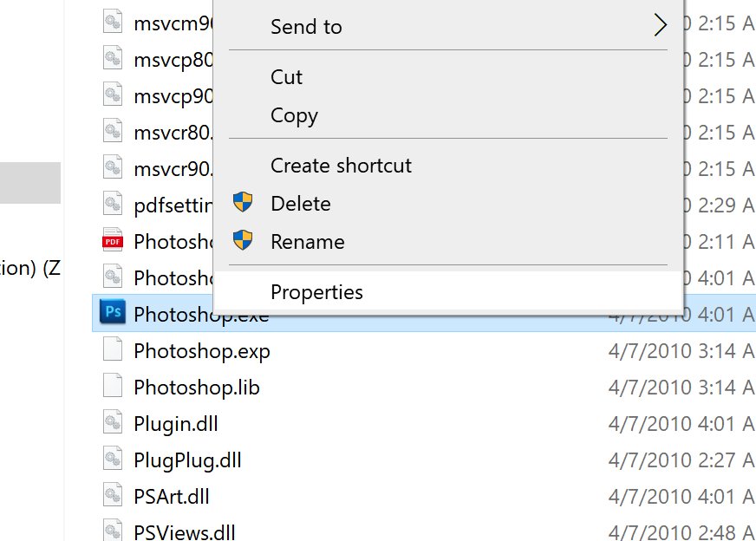Click the Photoshop.exp file name
Image resolution: width=756 pixels, height=541 pixels.
[201, 350]
